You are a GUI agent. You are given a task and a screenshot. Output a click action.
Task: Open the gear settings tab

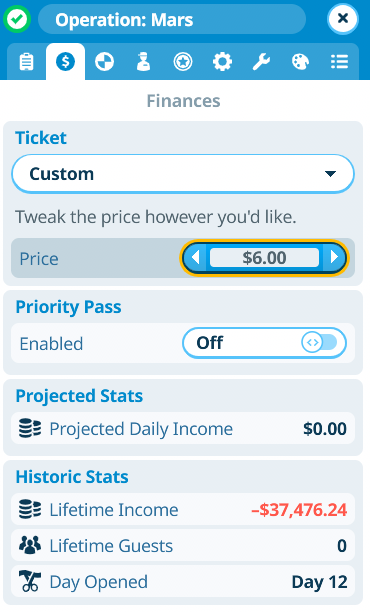pyautogui.click(x=222, y=62)
